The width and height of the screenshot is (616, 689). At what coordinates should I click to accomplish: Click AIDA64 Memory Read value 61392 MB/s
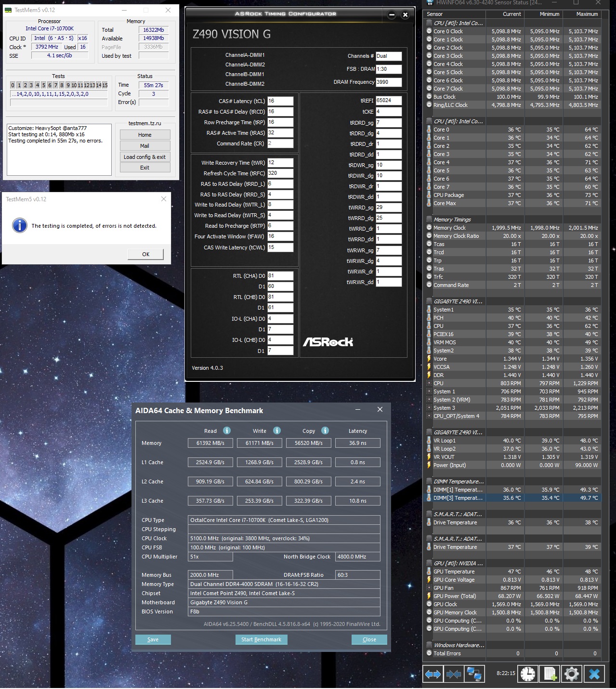(210, 443)
